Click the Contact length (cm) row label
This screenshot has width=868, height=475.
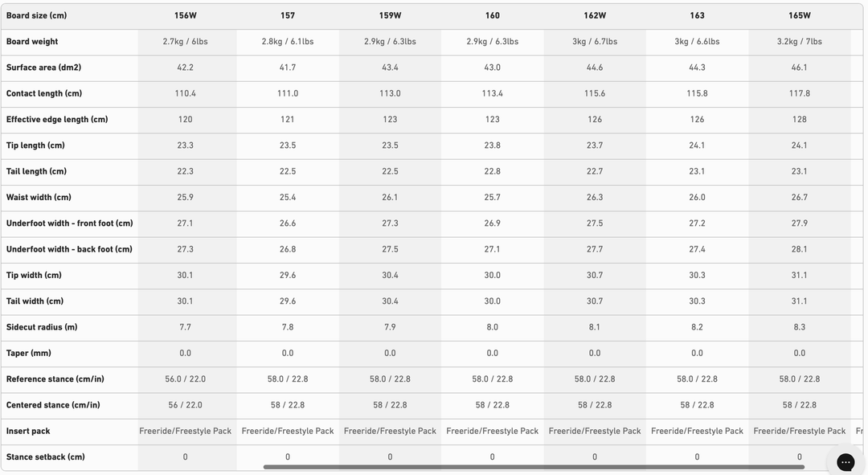(x=44, y=94)
